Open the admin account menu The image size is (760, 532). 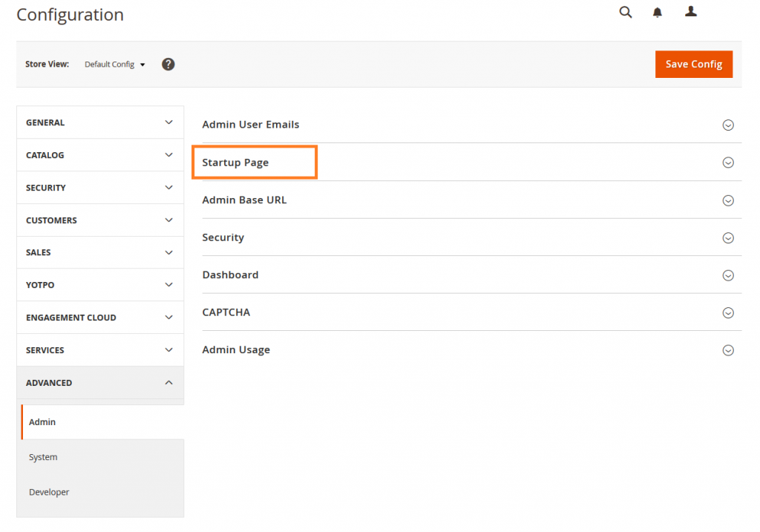click(x=691, y=12)
